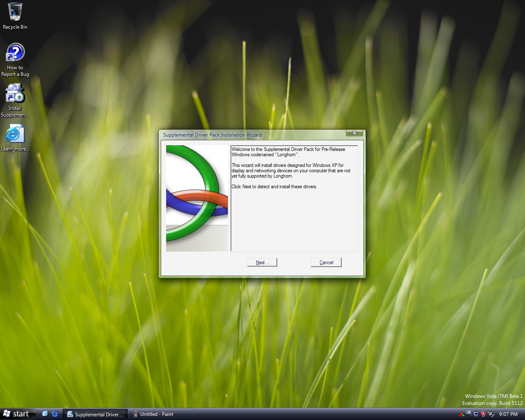Open the Recycle Bin desktop icon
Screen dimensions: 525x420
tap(15, 16)
